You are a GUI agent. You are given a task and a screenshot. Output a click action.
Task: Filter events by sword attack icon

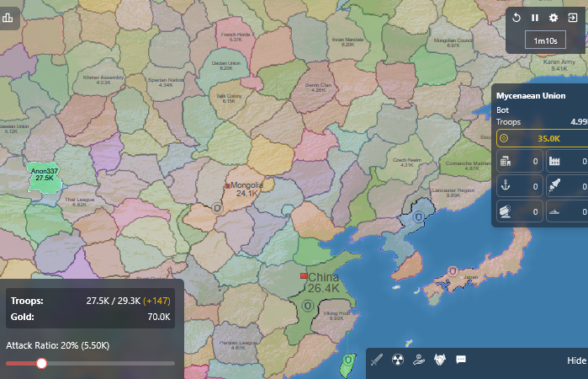point(377,360)
